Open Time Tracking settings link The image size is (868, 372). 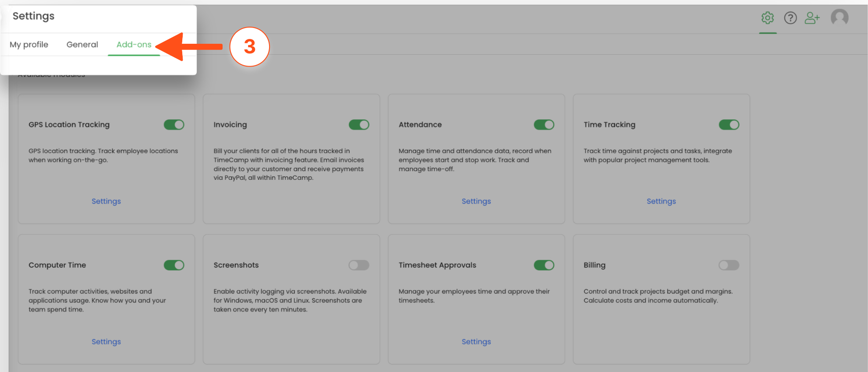[x=661, y=201]
